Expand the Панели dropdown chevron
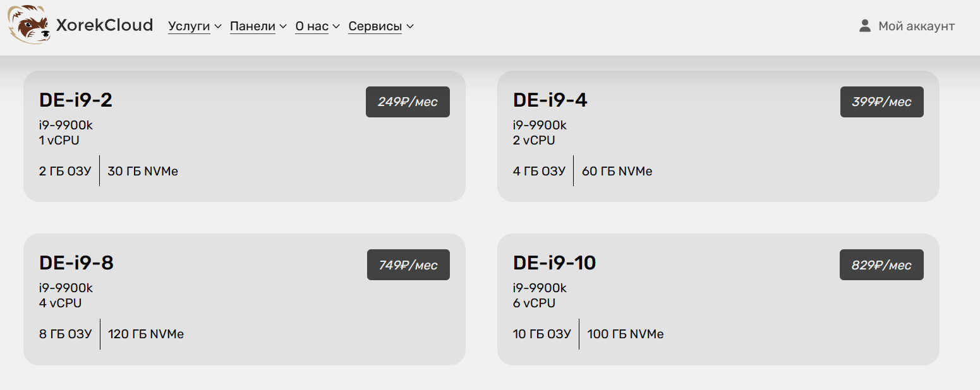The height and width of the screenshot is (390, 980). 283,27
